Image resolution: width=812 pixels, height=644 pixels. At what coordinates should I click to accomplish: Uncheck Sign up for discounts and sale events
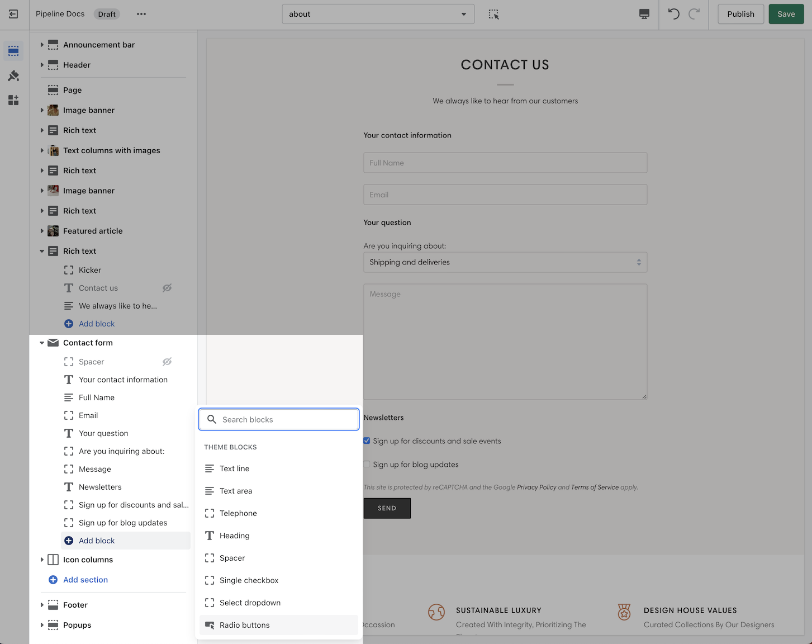(x=367, y=441)
